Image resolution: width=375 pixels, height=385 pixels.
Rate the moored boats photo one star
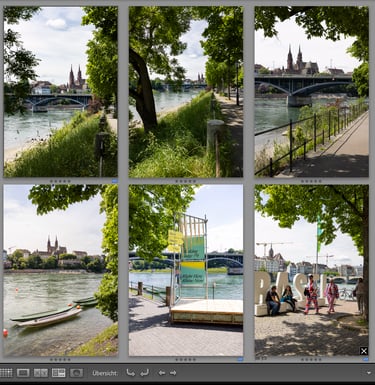(52, 360)
